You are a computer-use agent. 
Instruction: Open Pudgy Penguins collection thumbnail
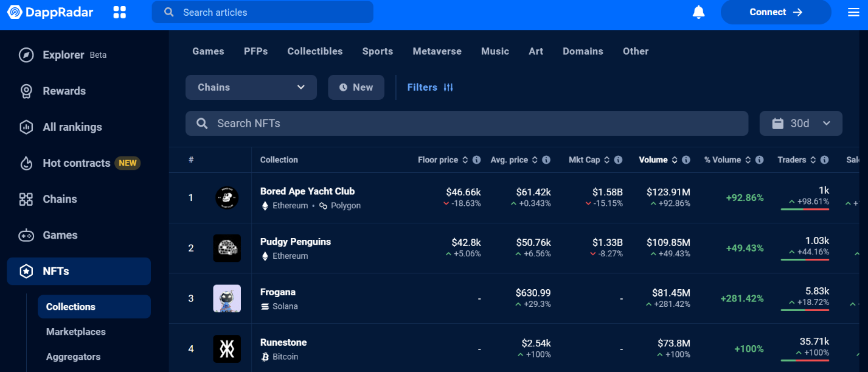[x=227, y=248]
